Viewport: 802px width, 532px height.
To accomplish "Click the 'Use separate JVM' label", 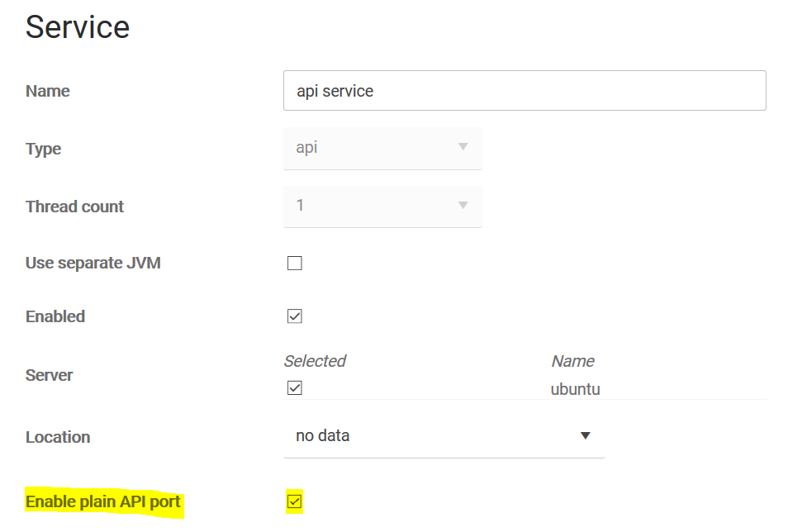I will tap(93, 264).
